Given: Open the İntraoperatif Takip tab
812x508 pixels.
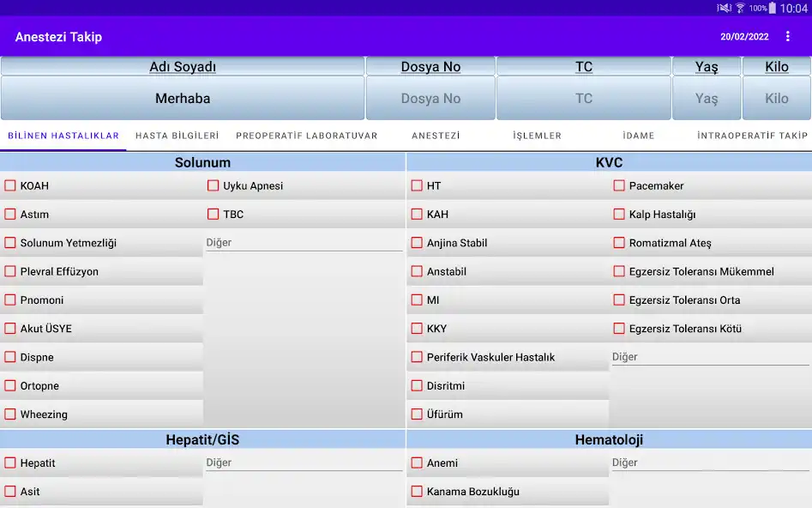Looking at the screenshot, I should pos(752,136).
